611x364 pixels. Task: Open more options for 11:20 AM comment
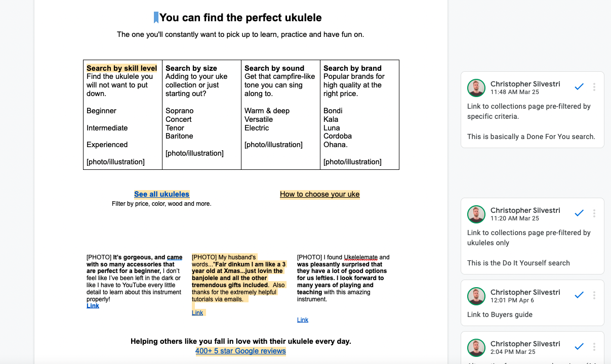594,213
